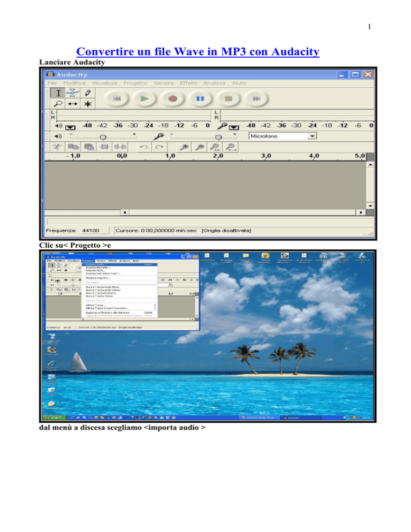
Task: Click the blue Pause button in top window
Action: (201, 98)
